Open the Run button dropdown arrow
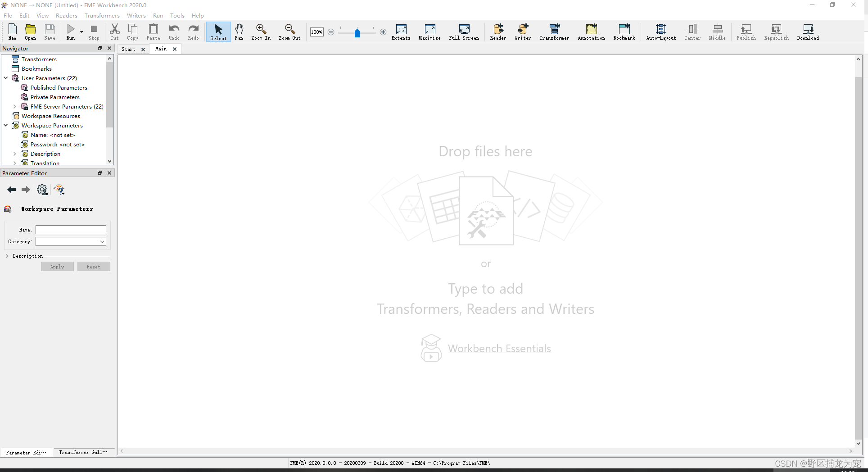This screenshot has width=868, height=472. (81, 32)
